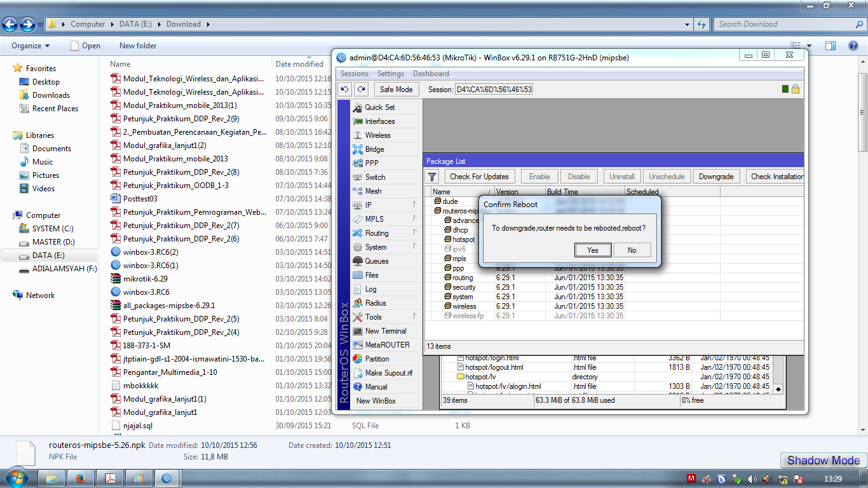868x488 pixels.
Task: Open the Settings menu in WinBox
Action: coord(391,74)
